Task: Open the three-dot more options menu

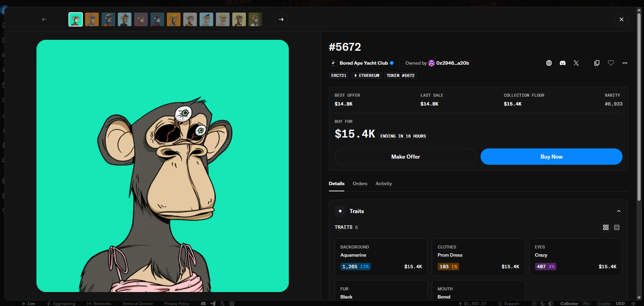Action: point(625,63)
